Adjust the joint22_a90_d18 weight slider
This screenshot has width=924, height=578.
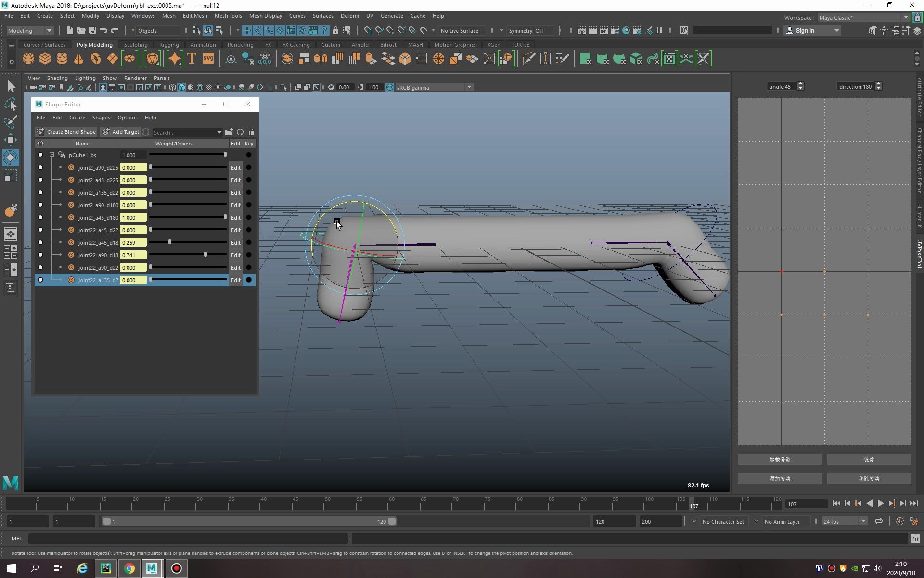(205, 255)
